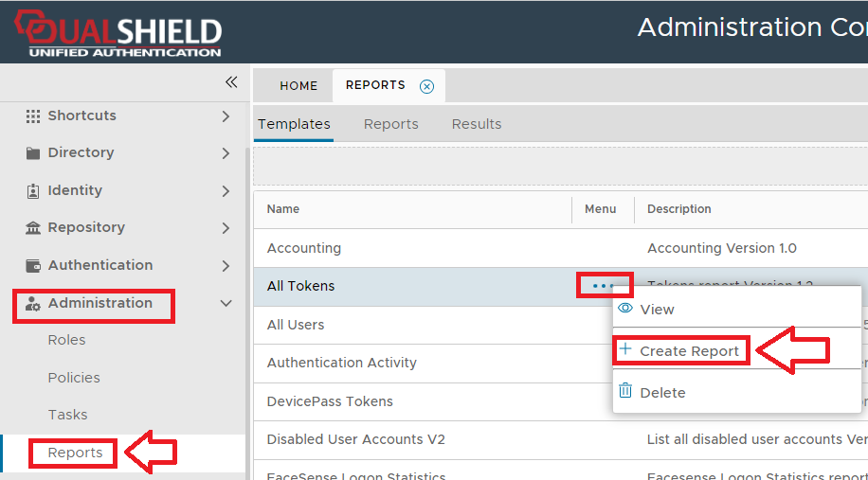Image resolution: width=868 pixels, height=480 pixels.
Task: Click the Shortcuts grid icon
Action: (33, 116)
